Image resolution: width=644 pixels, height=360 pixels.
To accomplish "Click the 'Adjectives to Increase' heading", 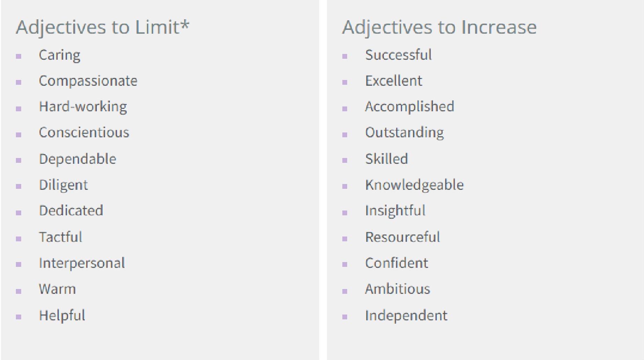I will (x=439, y=27).
